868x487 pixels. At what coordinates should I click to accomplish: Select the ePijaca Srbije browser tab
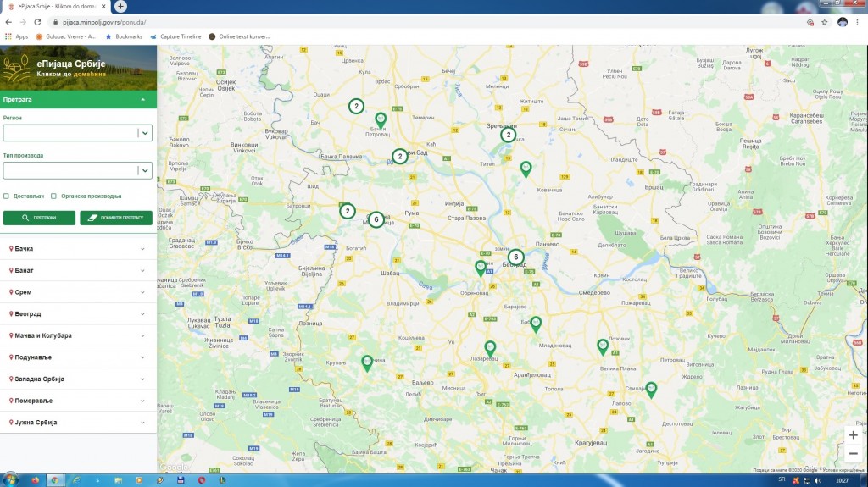pyautogui.click(x=55, y=7)
